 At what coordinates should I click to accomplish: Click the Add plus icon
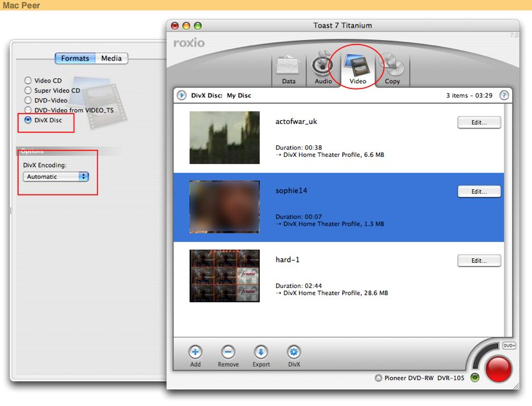tap(195, 352)
